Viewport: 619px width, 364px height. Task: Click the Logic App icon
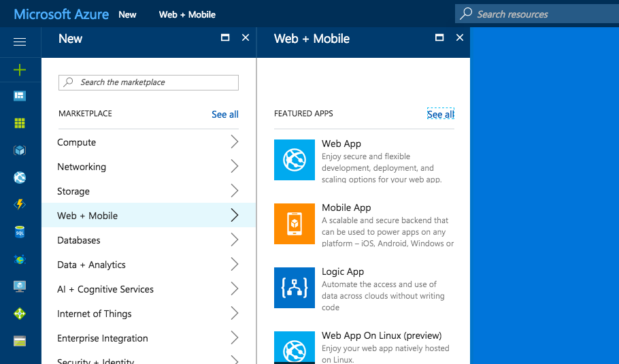pos(295,288)
